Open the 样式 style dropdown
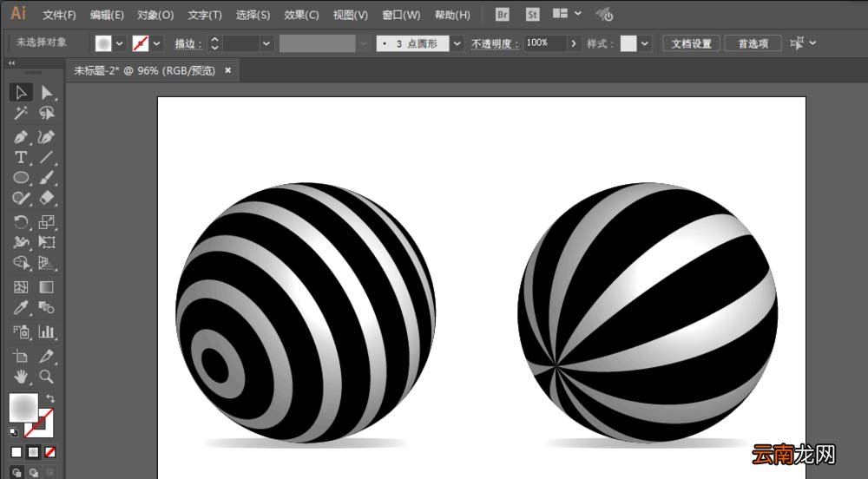The image size is (868, 479). pyautogui.click(x=644, y=43)
